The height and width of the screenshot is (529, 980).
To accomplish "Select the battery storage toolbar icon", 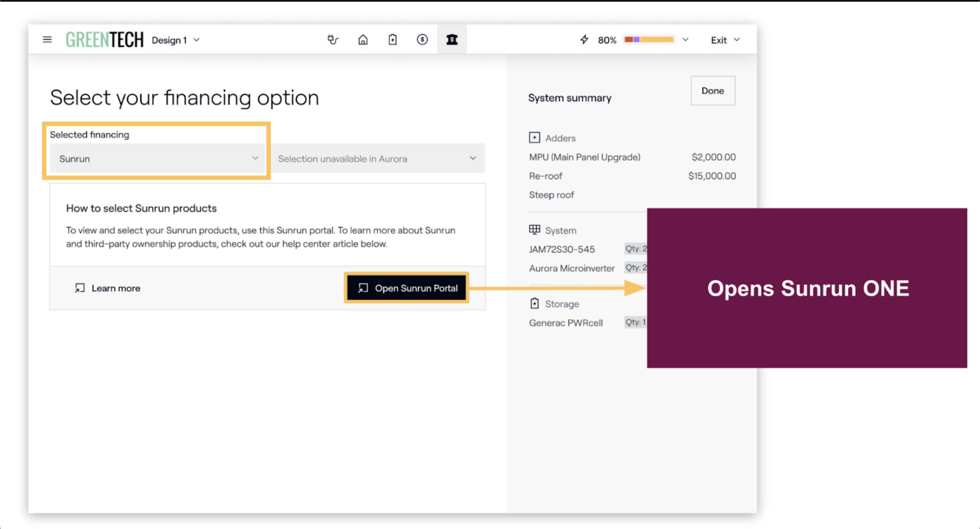I will click(393, 39).
